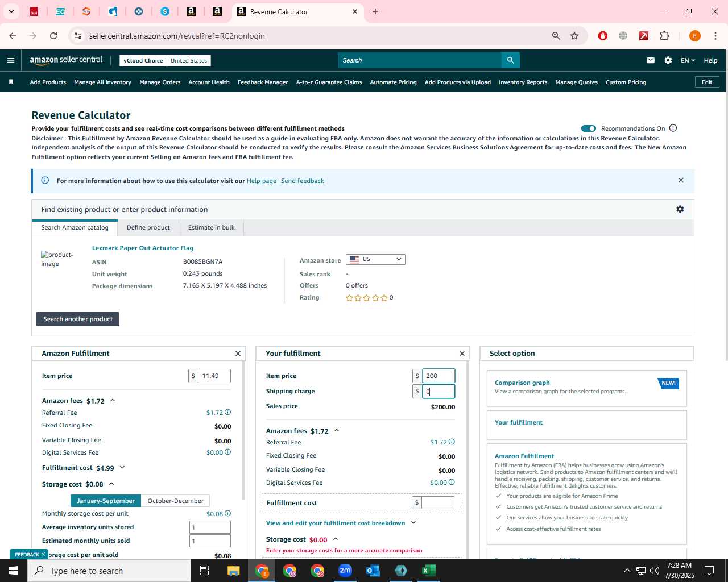Open File Explorer from the taskbar
728x582 pixels.
click(x=234, y=571)
